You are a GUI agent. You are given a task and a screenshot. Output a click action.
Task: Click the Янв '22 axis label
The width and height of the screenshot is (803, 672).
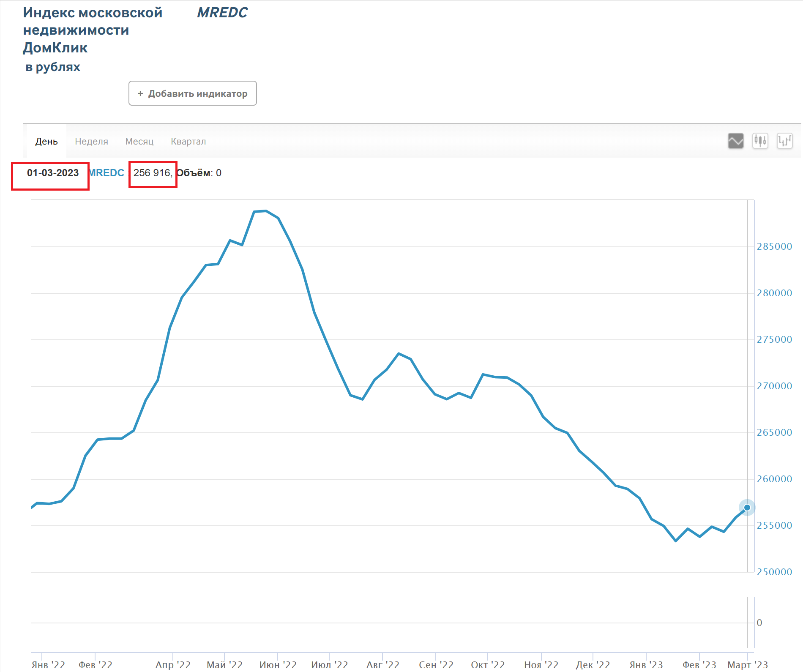[x=48, y=665]
